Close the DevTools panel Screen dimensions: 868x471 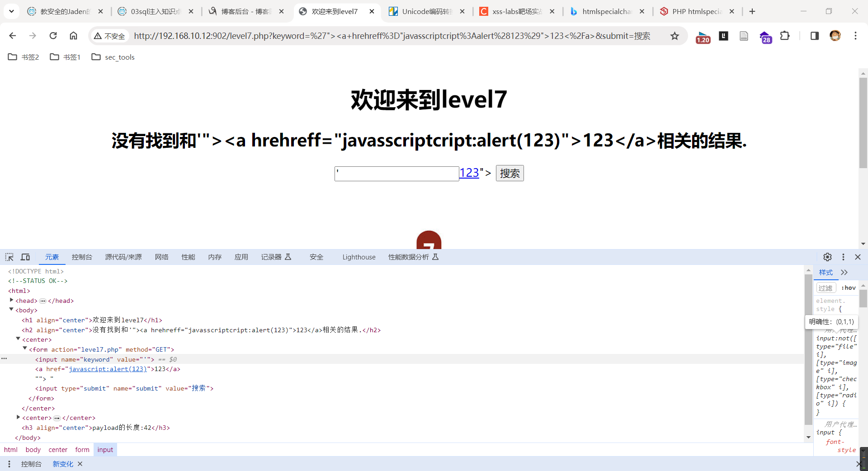click(858, 257)
